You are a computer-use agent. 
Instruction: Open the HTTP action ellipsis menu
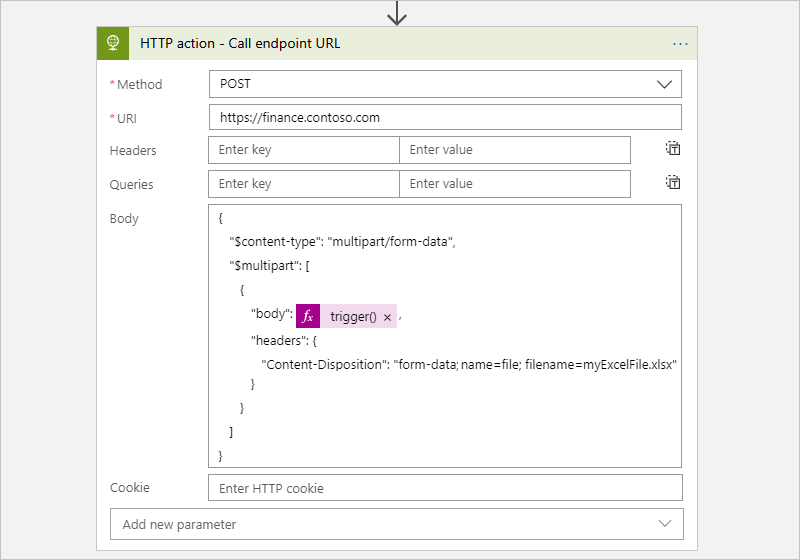tap(681, 44)
